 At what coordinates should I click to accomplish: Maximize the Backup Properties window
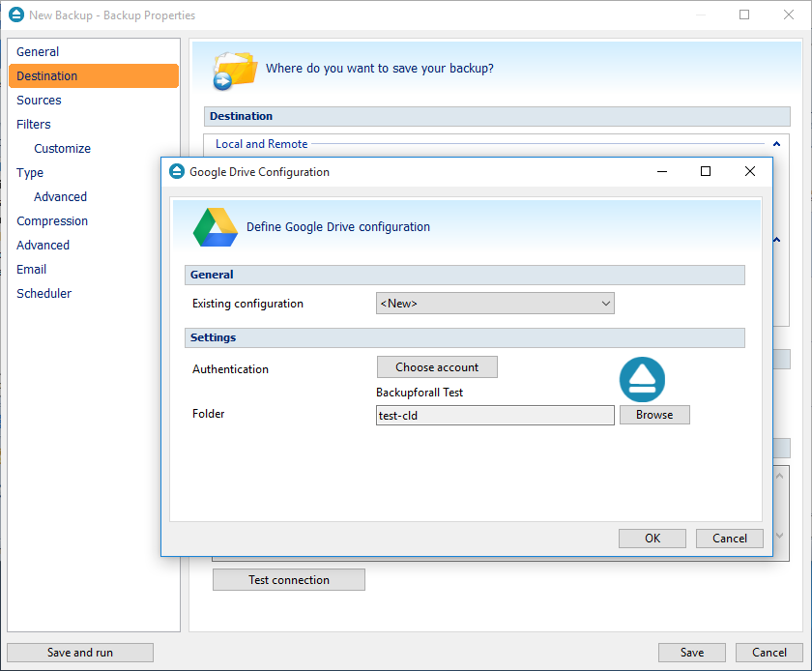click(x=744, y=15)
